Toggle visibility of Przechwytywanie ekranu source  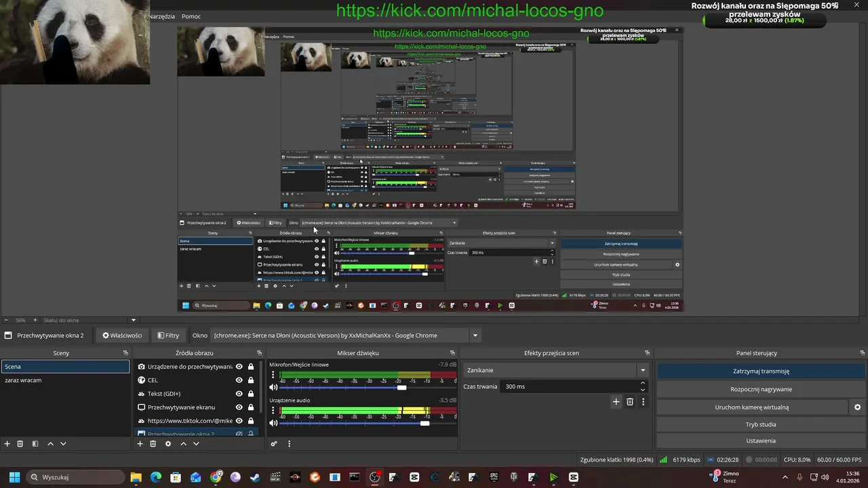click(239, 407)
